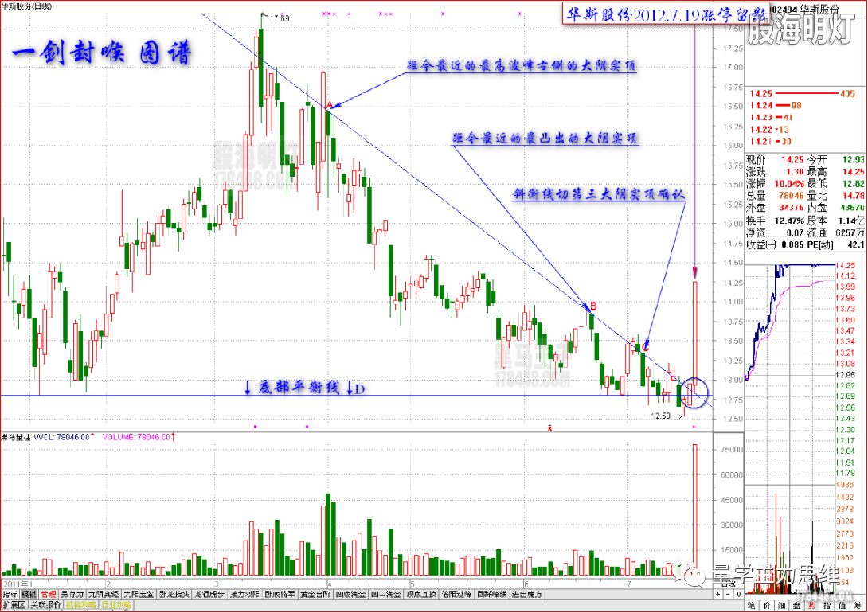
Task: Select the 指标 indicator tab
Action: [x=10, y=595]
